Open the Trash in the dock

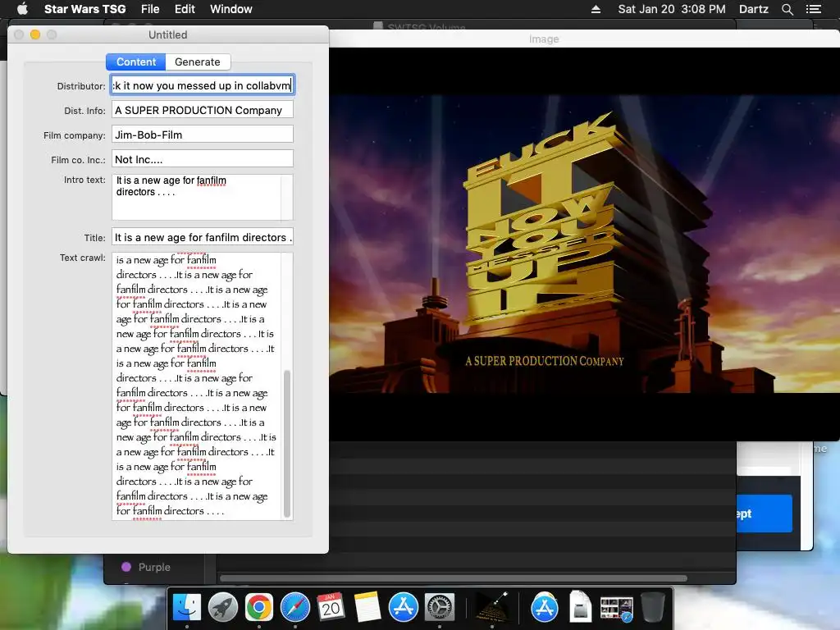pyautogui.click(x=652, y=608)
